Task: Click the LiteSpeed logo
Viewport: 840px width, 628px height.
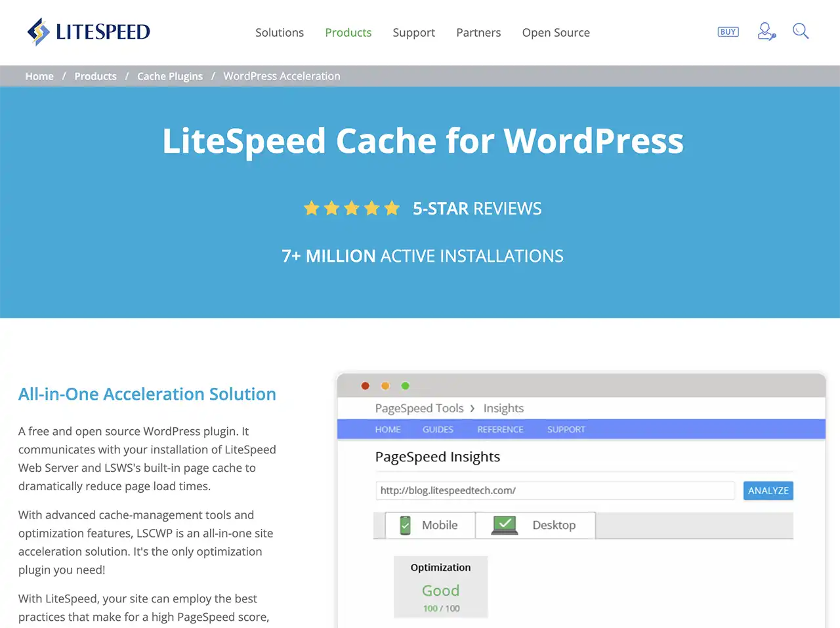Action: (87, 30)
